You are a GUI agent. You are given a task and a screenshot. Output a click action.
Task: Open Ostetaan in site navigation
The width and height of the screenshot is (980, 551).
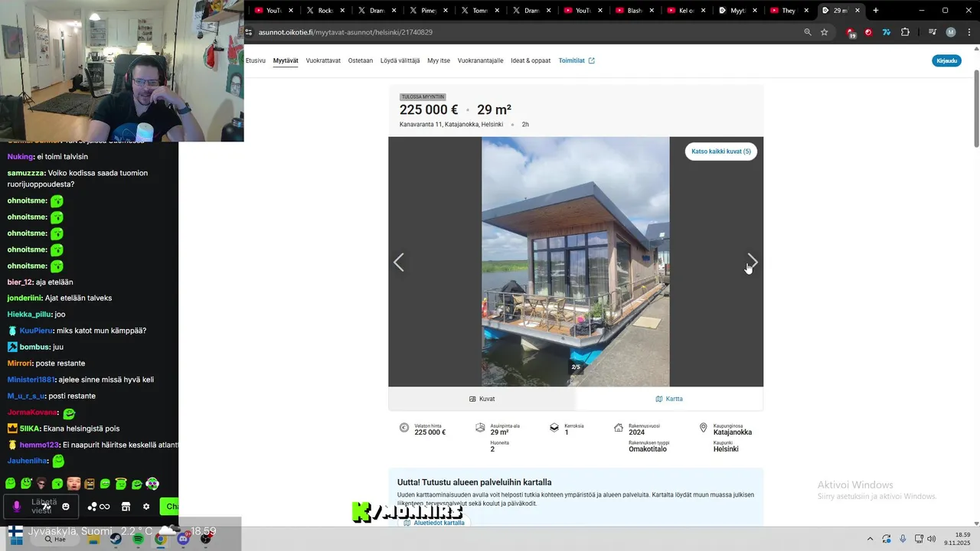(x=361, y=60)
